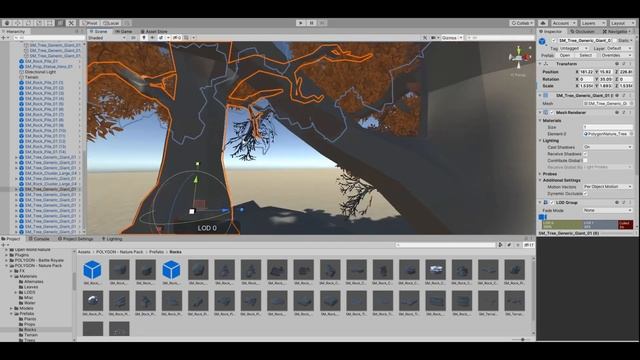Collapse the Lighting section

pyautogui.click(x=540, y=140)
